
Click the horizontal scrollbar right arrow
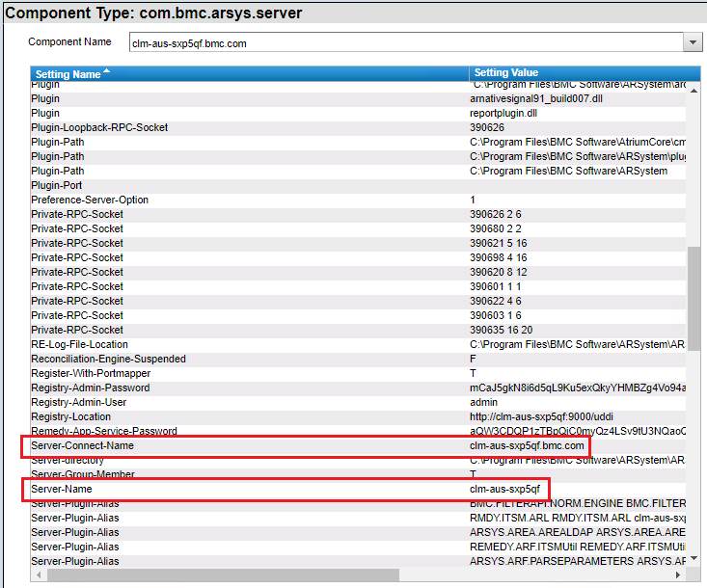click(x=678, y=575)
